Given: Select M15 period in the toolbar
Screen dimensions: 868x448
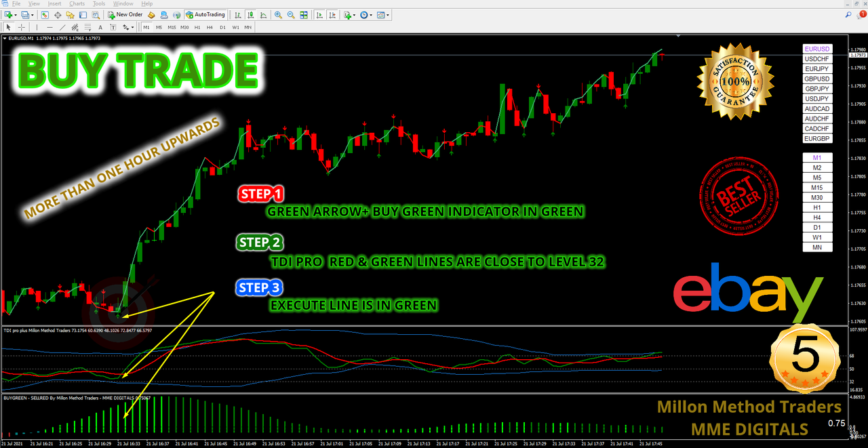Looking at the screenshot, I should pyautogui.click(x=172, y=27).
